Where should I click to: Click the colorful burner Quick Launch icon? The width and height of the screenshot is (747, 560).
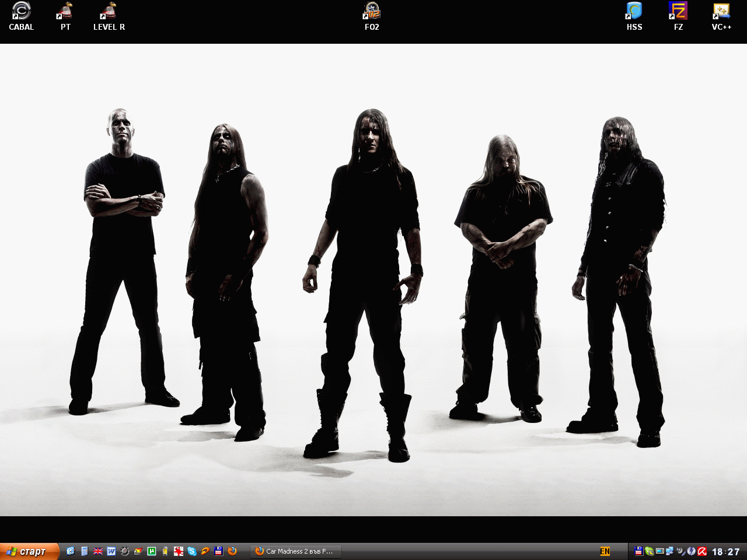click(x=138, y=551)
